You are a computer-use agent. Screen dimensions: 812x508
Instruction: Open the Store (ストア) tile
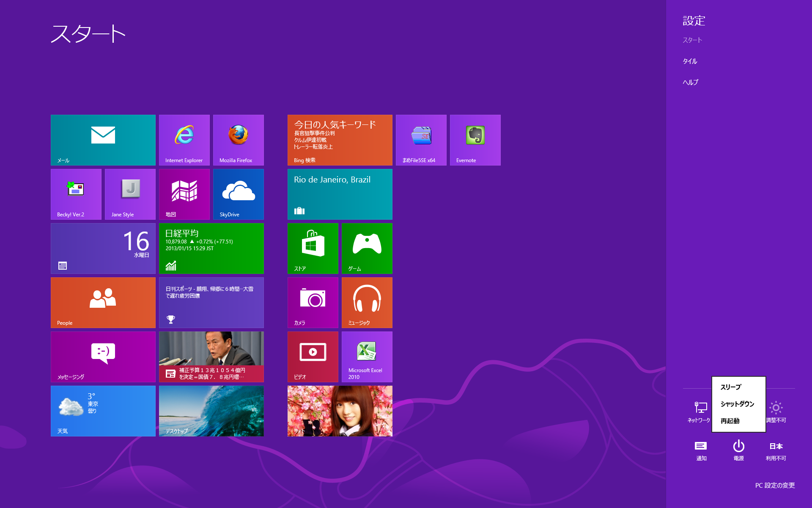(313, 248)
